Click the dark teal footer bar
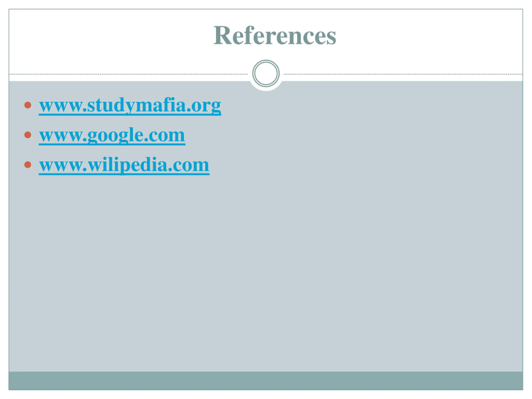 click(x=266, y=381)
